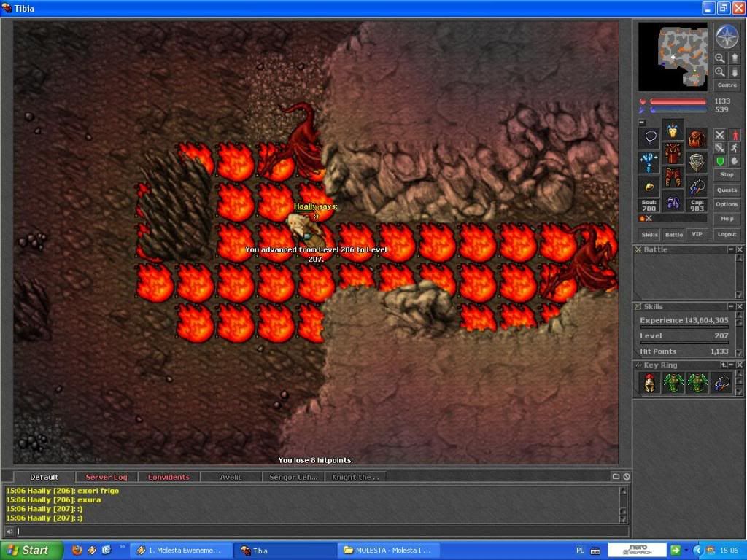747x560 pixels.
Task: Switch to the Default chat tab
Action: point(44,477)
